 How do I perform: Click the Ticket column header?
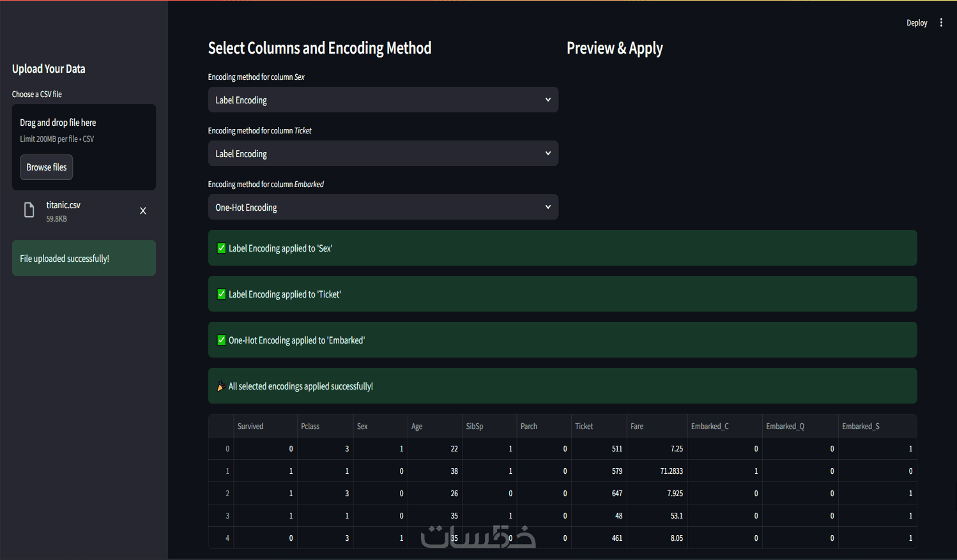pyautogui.click(x=584, y=427)
